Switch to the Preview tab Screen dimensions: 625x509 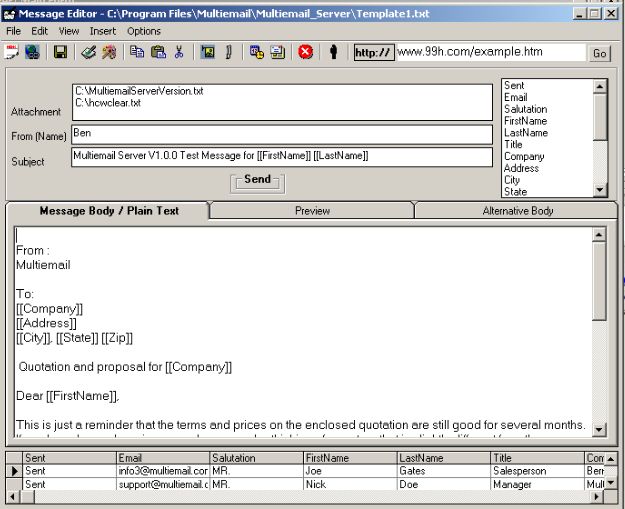coord(312,211)
